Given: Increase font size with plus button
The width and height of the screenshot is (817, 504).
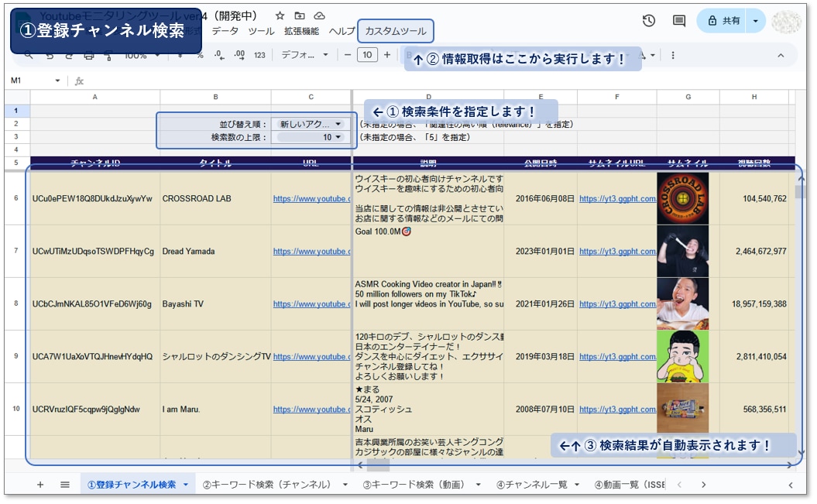Looking at the screenshot, I should (387, 55).
